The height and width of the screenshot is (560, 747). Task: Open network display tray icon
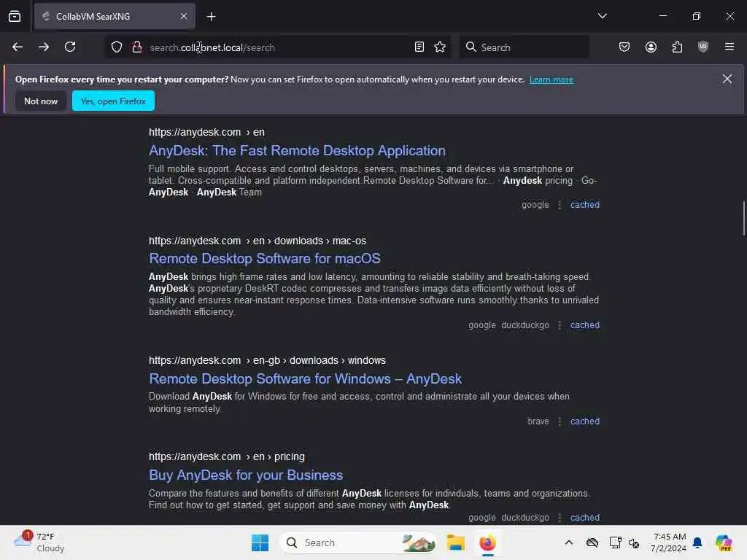[615, 542]
